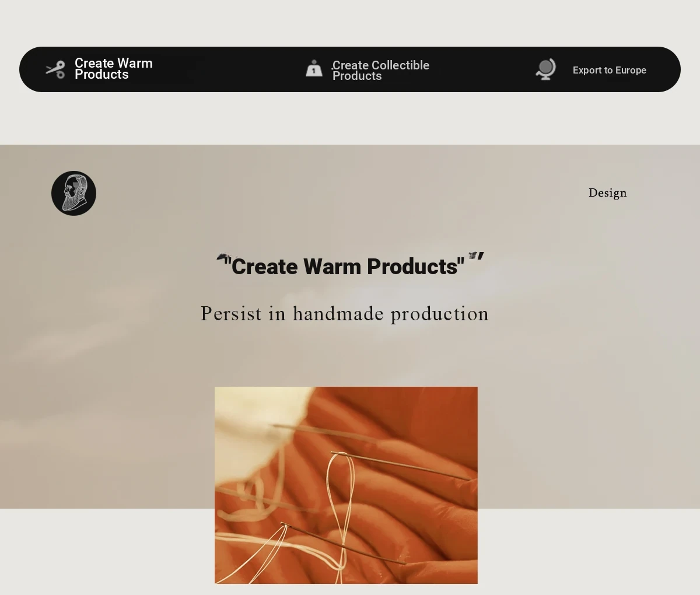The width and height of the screenshot is (700, 595).
Task: Click the bearded man logo
Action: pos(73,193)
